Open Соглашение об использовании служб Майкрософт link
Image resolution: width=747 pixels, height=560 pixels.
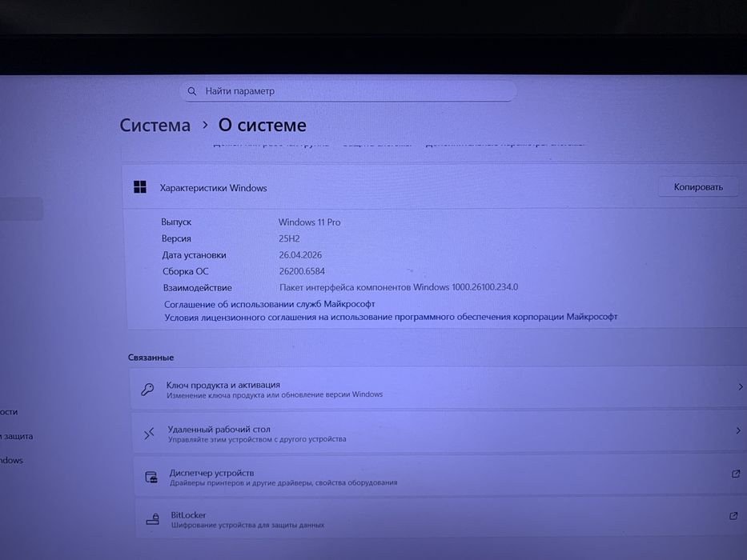270,304
